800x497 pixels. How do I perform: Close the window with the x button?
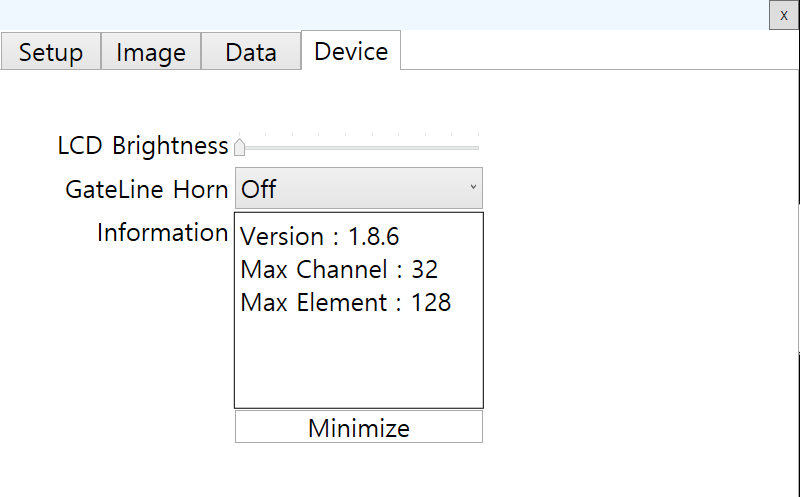pyautogui.click(x=783, y=15)
